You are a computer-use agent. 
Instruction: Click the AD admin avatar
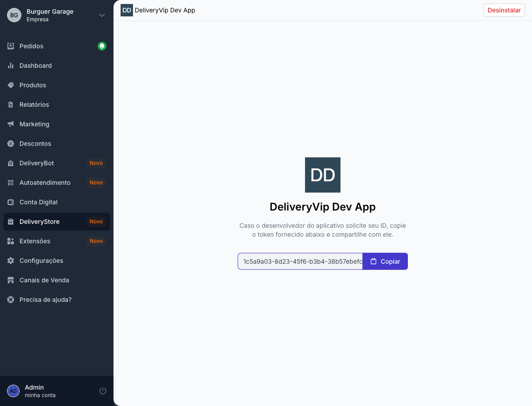pos(13,391)
